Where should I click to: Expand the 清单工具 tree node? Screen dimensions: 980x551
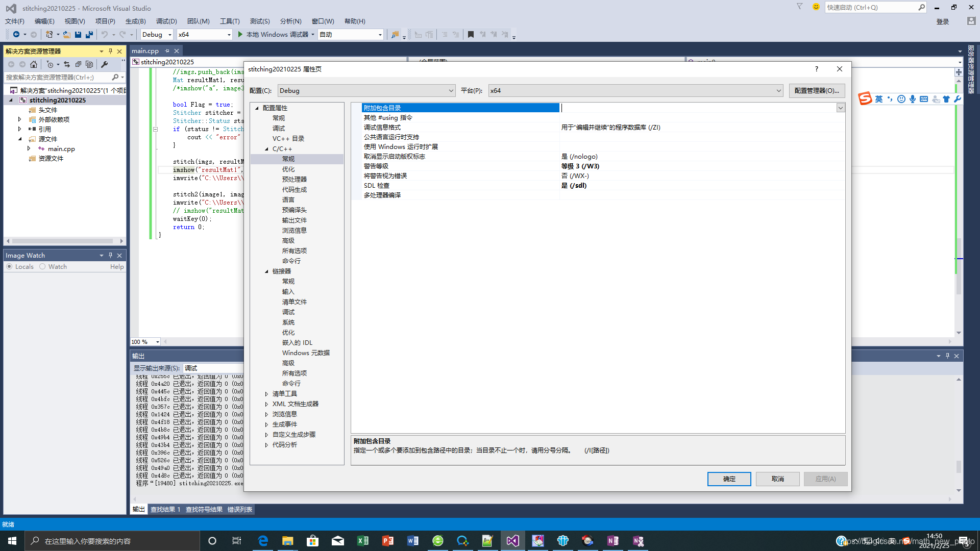point(266,394)
